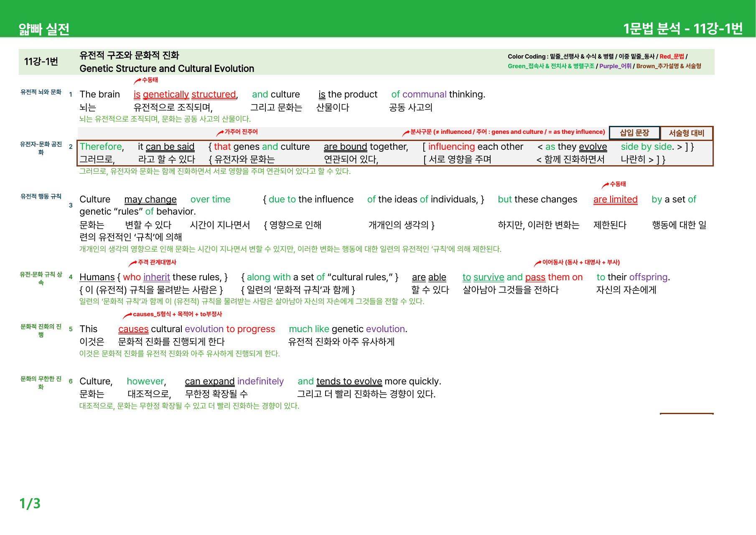Click the 1/3 page number indicator
756x535 pixels.
(x=30, y=503)
